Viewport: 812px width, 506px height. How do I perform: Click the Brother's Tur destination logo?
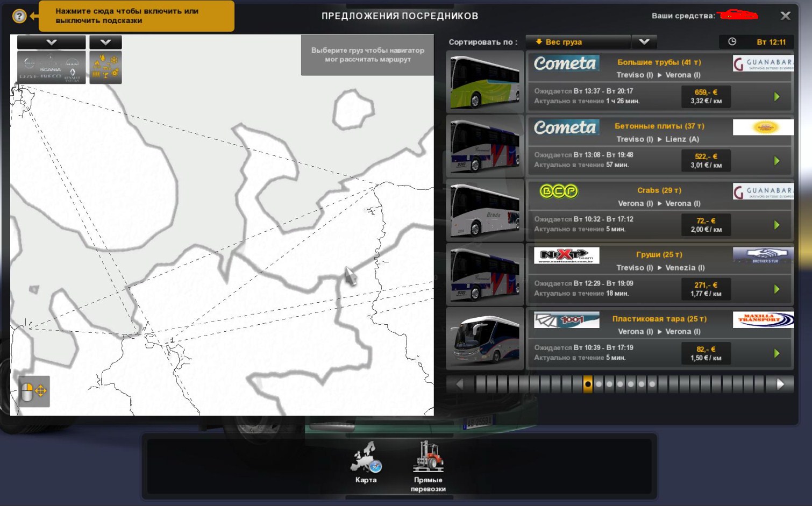click(763, 255)
